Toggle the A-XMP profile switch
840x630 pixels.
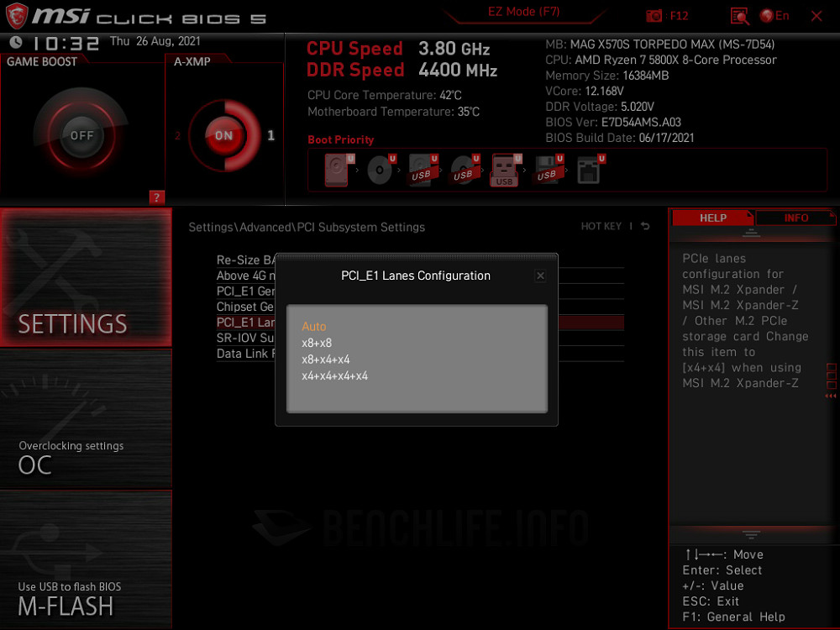(x=224, y=134)
